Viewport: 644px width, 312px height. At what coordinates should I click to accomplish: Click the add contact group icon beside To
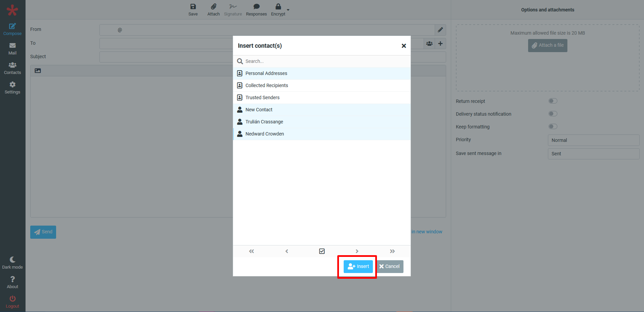tap(429, 43)
